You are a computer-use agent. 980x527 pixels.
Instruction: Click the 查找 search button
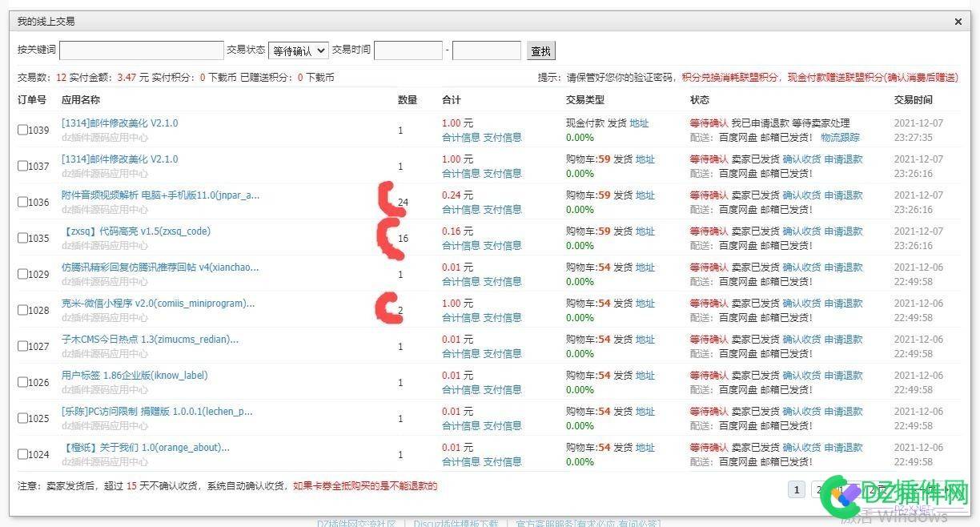[x=541, y=50]
